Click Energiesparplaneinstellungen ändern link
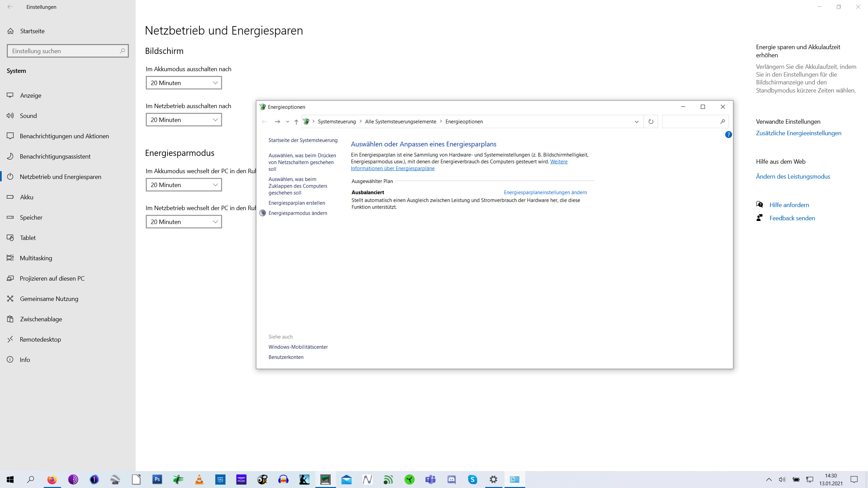This screenshot has width=868, height=488. coord(545,192)
